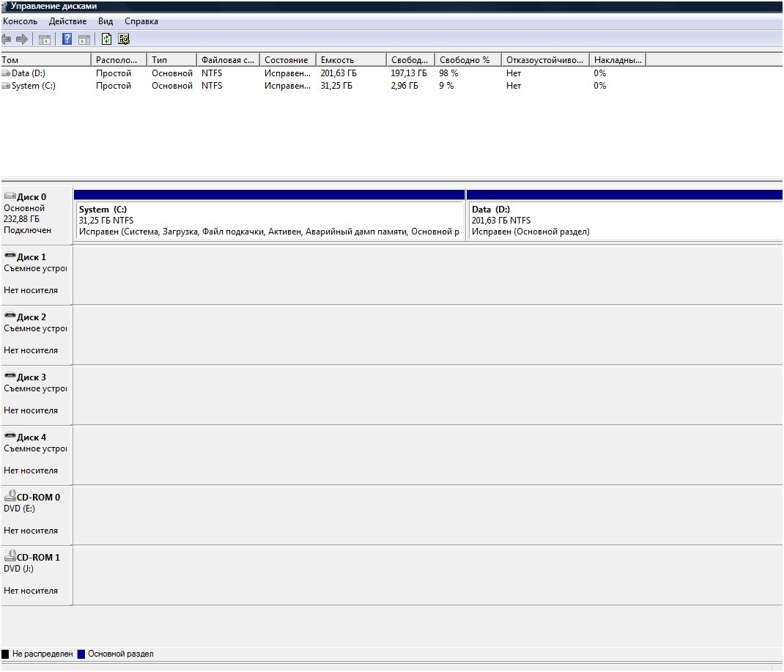Open the Вид menu
The width and height of the screenshot is (784, 672).
(x=106, y=21)
